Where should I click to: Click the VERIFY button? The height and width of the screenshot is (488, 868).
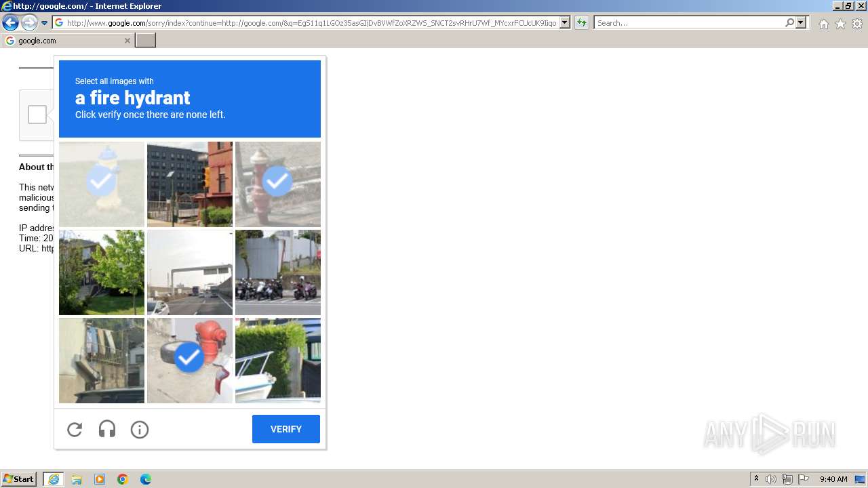tap(286, 429)
